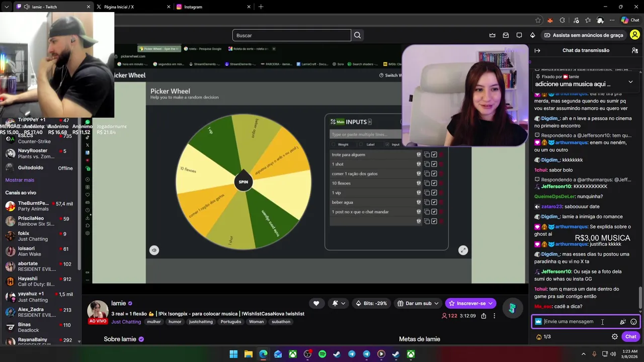Show hidden tray icons chevron

coord(584,354)
